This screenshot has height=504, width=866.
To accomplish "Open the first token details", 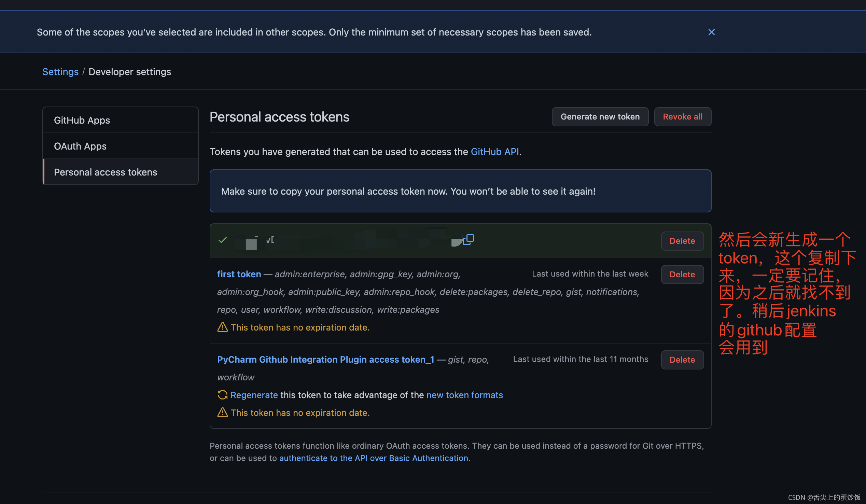I will click(x=239, y=274).
